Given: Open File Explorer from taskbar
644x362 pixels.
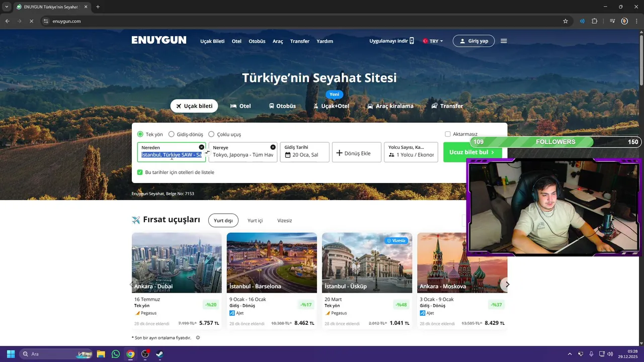Looking at the screenshot, I should (101, 354).
